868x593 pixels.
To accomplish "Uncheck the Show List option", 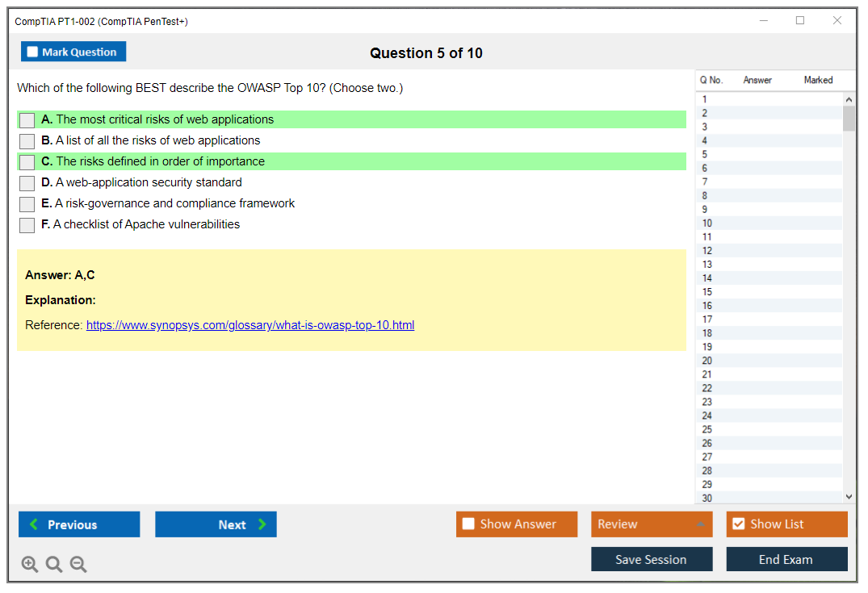I will 738,524.
